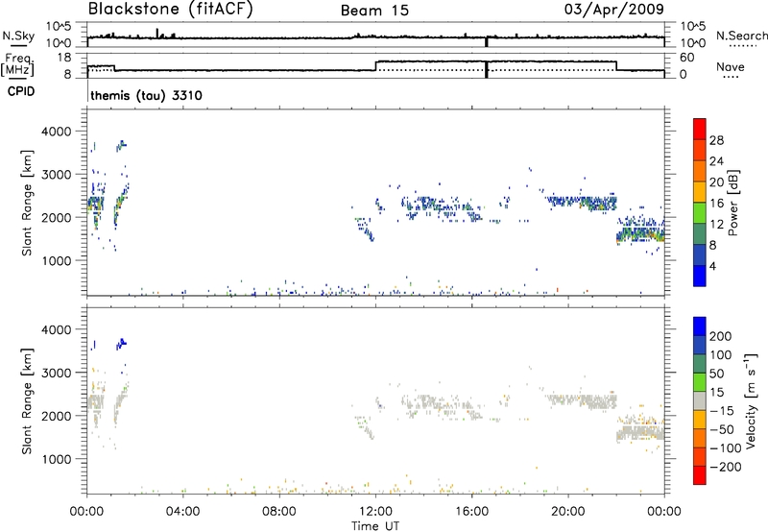Image resolution: width=768 pixels, height=532 pixels.
Task: Click the "16" power color bar label
Action: 716,204
